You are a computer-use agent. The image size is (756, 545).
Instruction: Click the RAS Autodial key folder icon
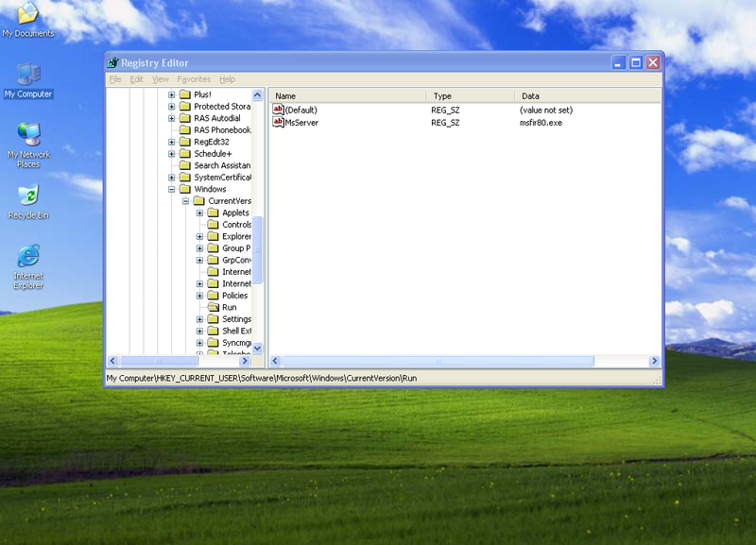point(185,118)
